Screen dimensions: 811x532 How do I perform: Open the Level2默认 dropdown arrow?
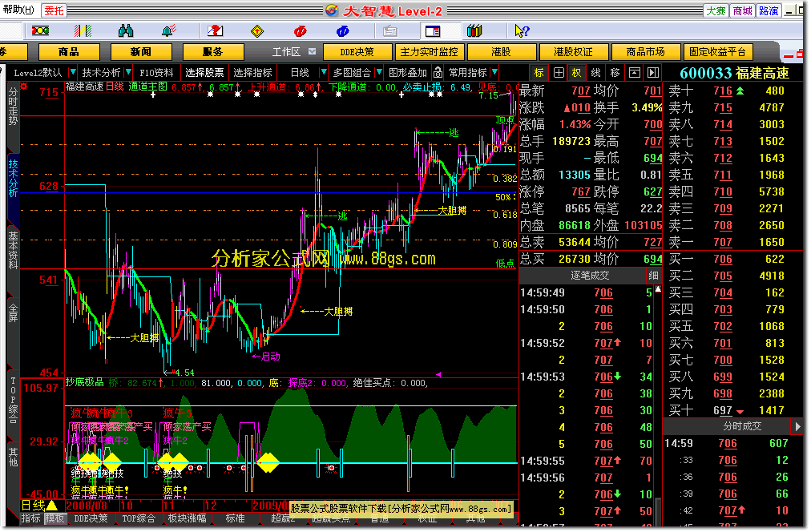pos(72,72)
